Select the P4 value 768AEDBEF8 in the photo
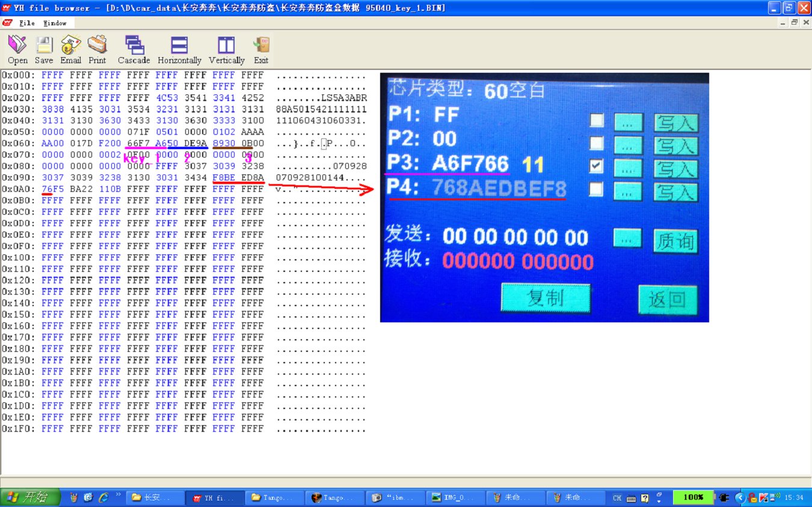This screenshot has height=507, width=812. tap(499, 189)
